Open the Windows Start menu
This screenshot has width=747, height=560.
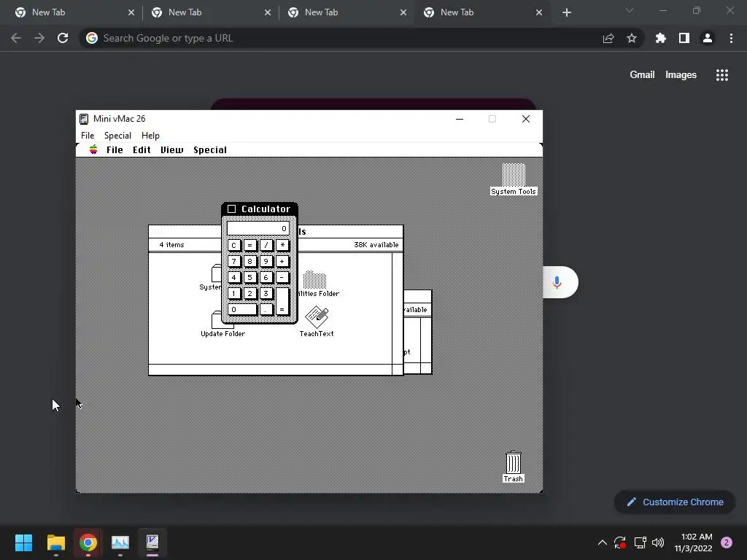click(x=23, y=542)
